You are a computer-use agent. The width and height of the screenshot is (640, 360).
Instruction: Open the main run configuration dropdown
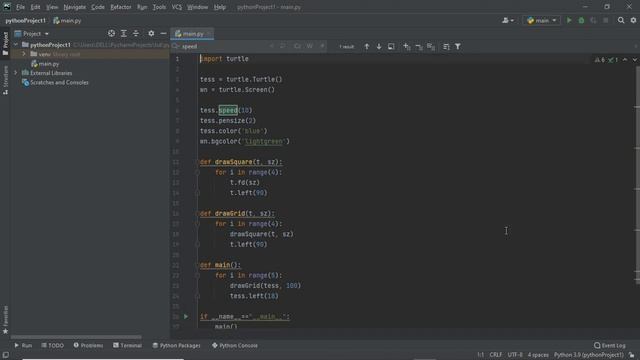[541, 20]
